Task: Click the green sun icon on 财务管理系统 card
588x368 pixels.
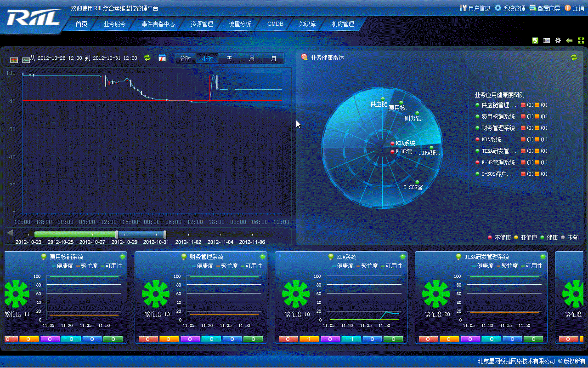Action: (263, 257)
